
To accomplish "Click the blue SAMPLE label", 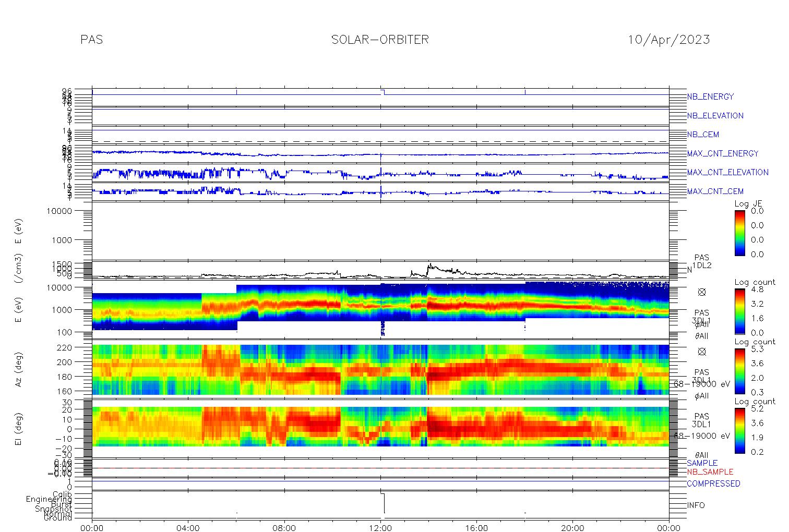I will pyautogui.click(x=702, y=463).
